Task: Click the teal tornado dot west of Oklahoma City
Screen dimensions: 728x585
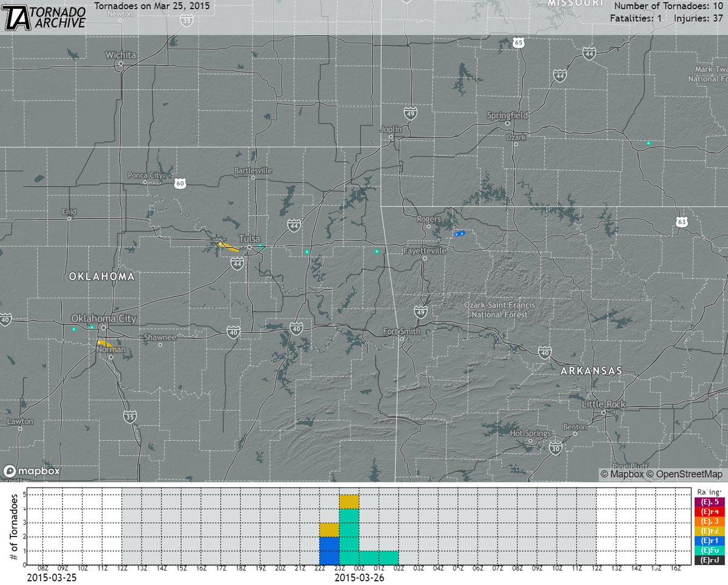Action: [x=75, y=329]
